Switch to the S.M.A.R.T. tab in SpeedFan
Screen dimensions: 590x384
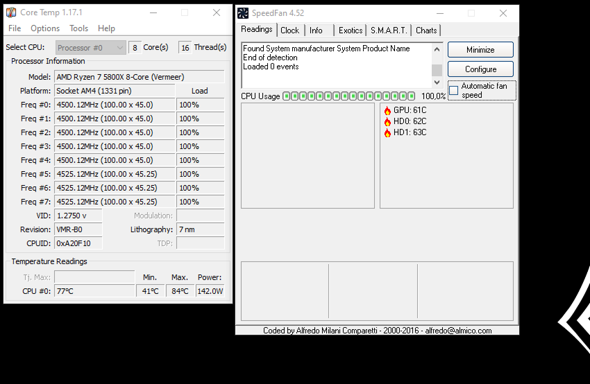389,30
